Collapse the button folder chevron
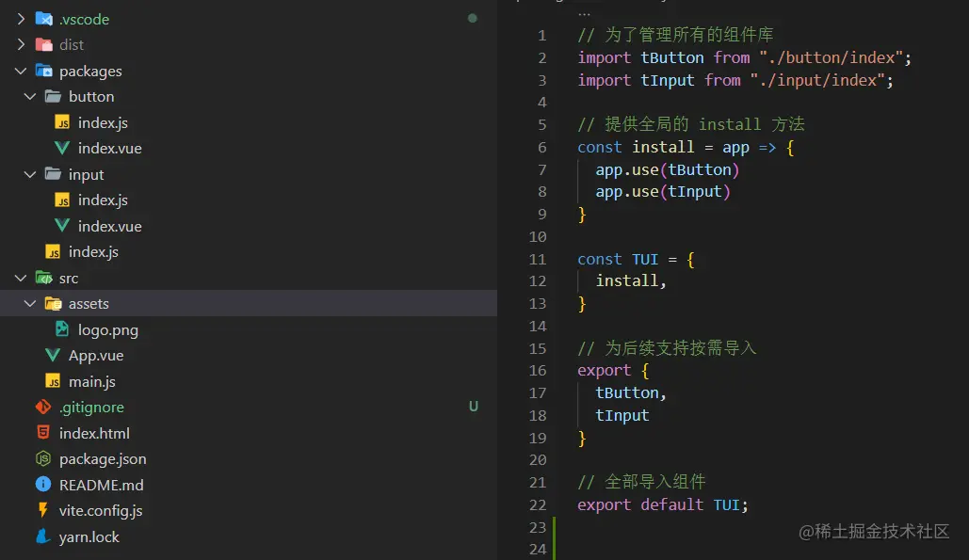This screenshot has height=560, width=969. coord(30,96)
